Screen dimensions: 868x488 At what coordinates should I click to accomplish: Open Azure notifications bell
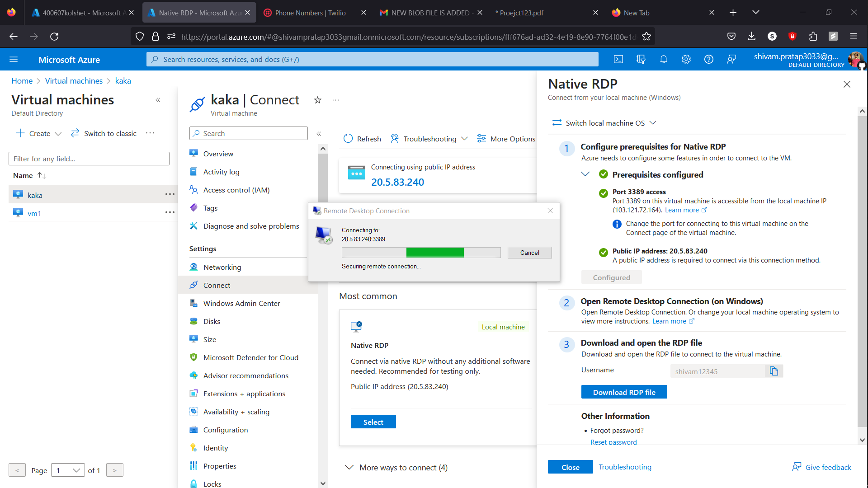pos(664,59)
